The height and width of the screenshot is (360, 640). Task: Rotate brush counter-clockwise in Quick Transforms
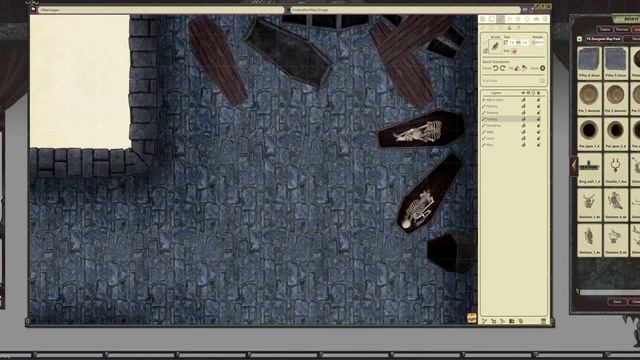495,68
